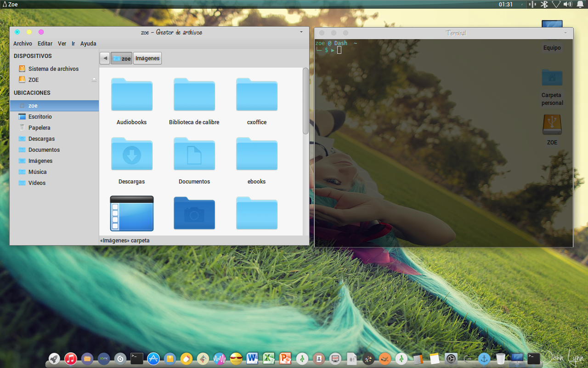This screenshot has height=368, width=588.
Task: Open the App Store icon in dock
Action: pyautogui.click(x=153, y=359)
